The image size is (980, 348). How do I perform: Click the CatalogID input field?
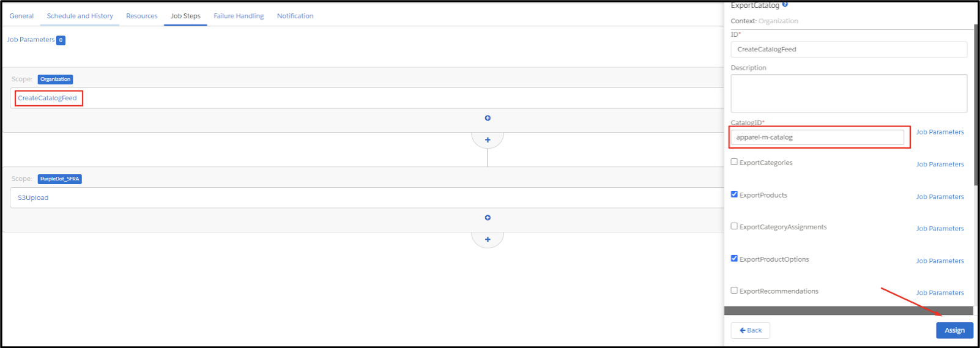tap(817, 138)
